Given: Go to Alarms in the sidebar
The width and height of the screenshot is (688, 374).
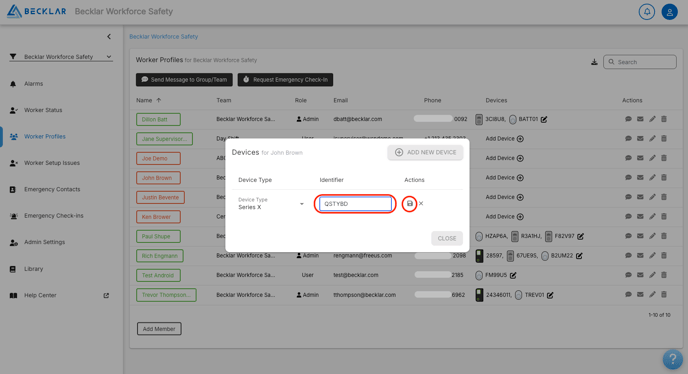Looking at the screenshot, I should click(x=33, y=84).
